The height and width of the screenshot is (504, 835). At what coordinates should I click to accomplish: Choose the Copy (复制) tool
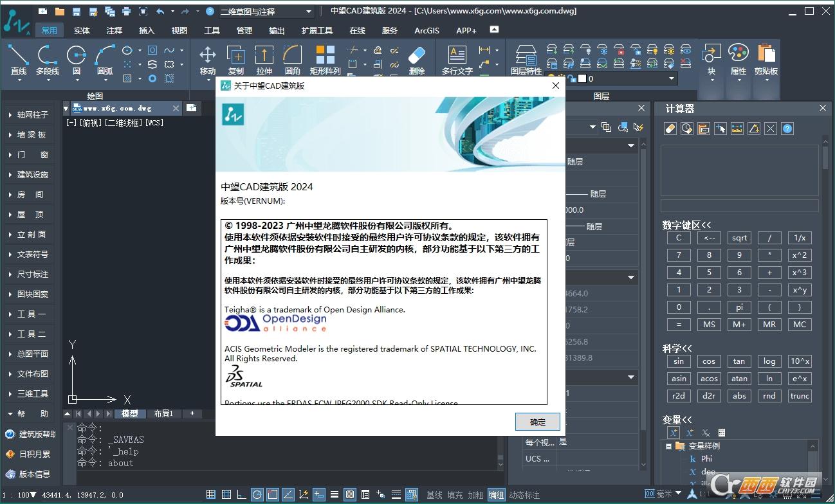[236, 61]
